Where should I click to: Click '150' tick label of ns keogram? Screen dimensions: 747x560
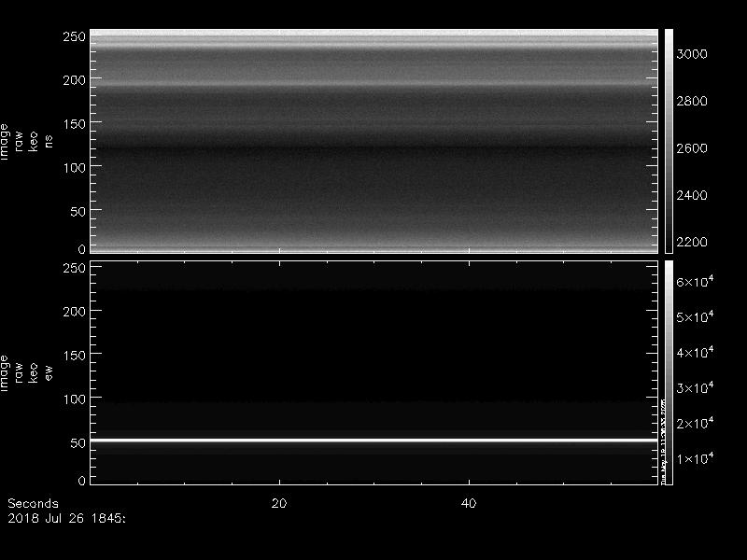pos(75,124)
